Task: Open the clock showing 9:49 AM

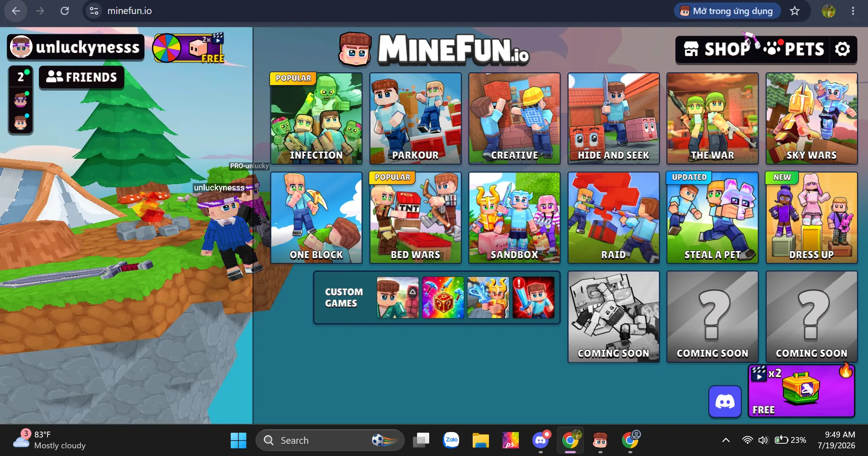Action: [x=836, y=440]
